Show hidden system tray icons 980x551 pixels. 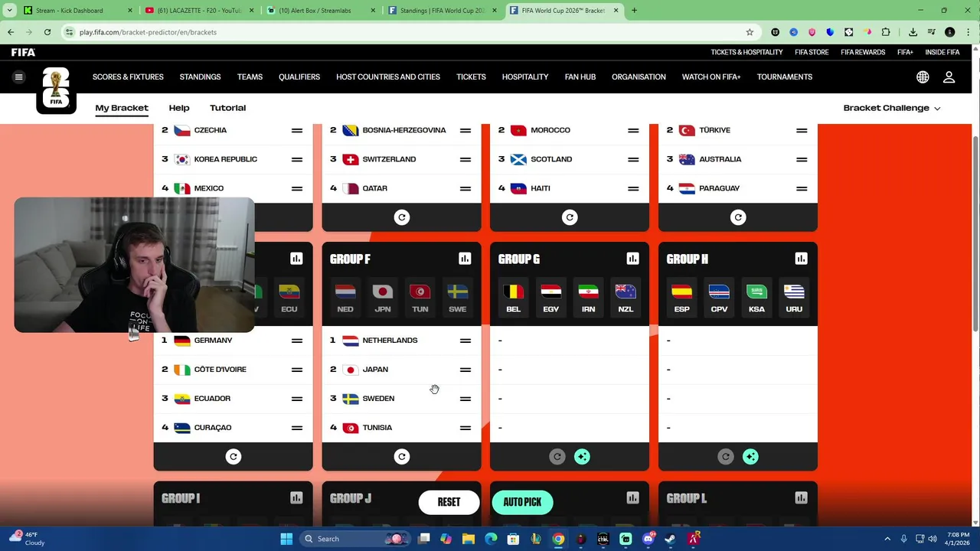887,539
